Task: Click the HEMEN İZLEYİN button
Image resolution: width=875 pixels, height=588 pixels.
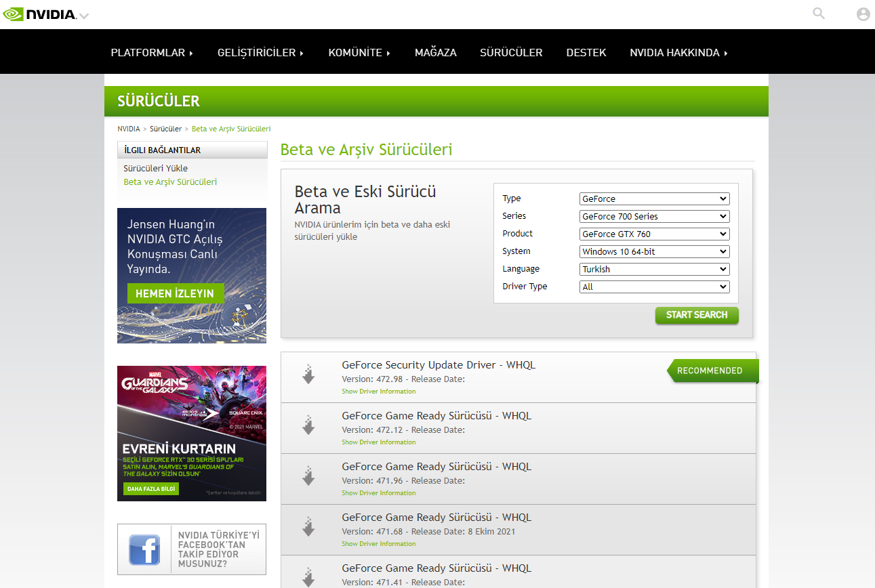Action: coord(175,293)
